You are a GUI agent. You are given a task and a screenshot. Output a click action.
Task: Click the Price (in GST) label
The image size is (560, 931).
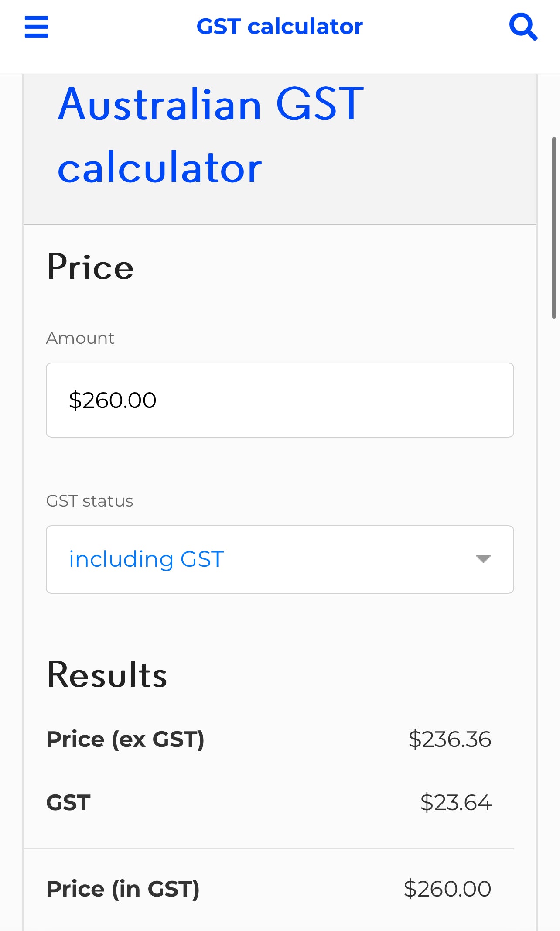[x=123, y=889]
